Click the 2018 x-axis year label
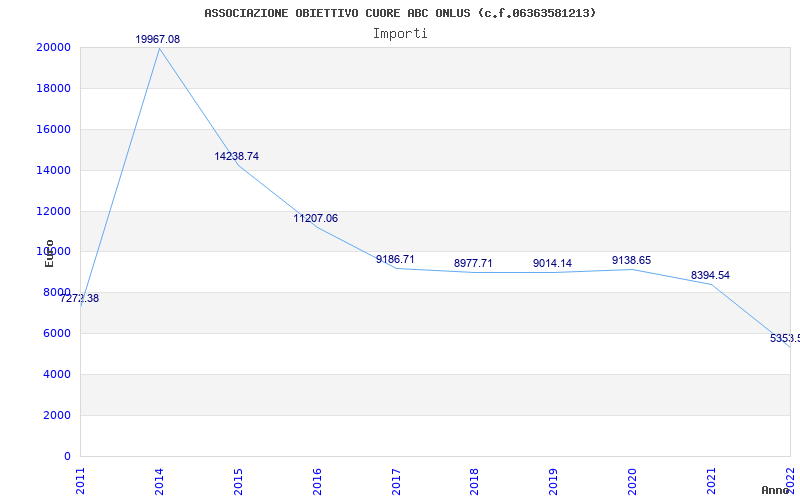 pyautogui.click(x=475, y=481)
